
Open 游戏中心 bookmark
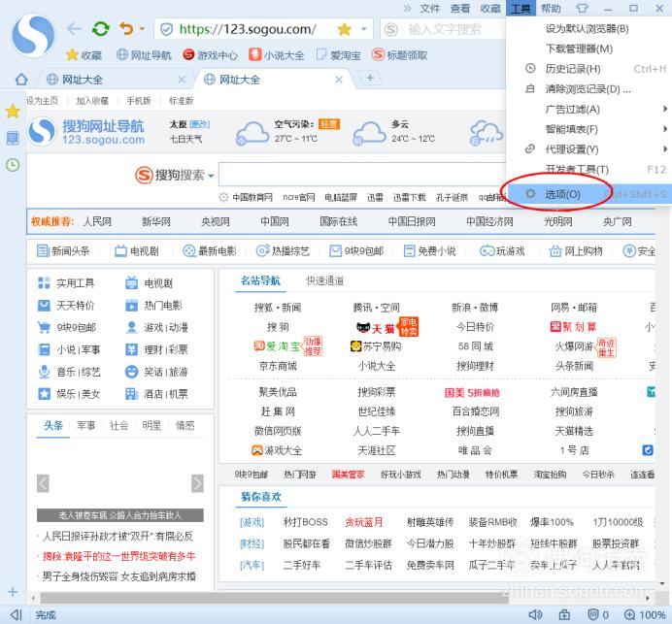click(x=210, y=54)
